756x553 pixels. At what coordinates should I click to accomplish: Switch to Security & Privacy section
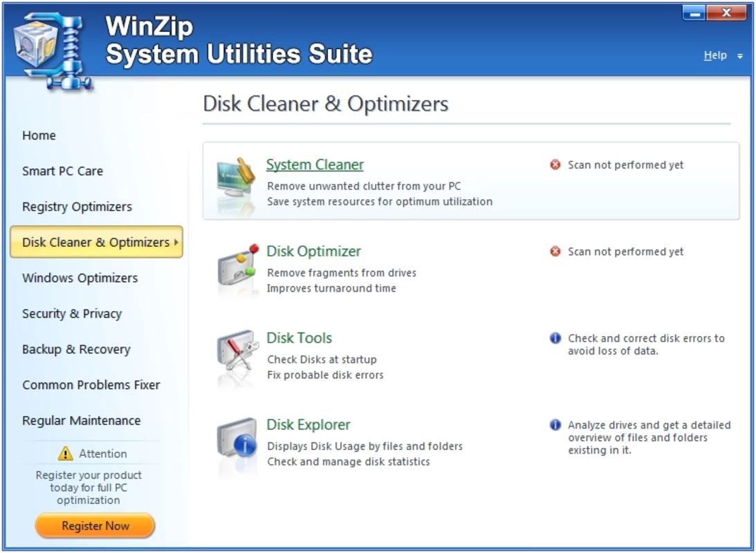[72, 314]
